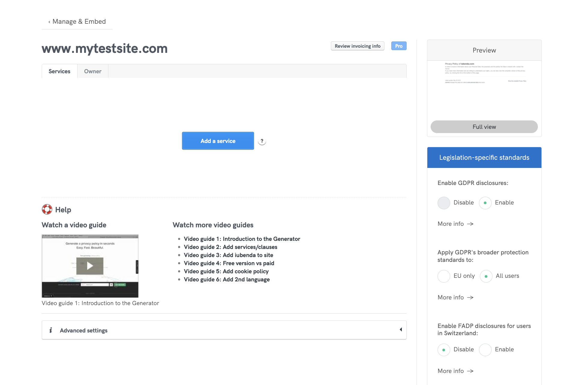Click the Pro badge
The image size is (588, 385).
tap(399, 46)
